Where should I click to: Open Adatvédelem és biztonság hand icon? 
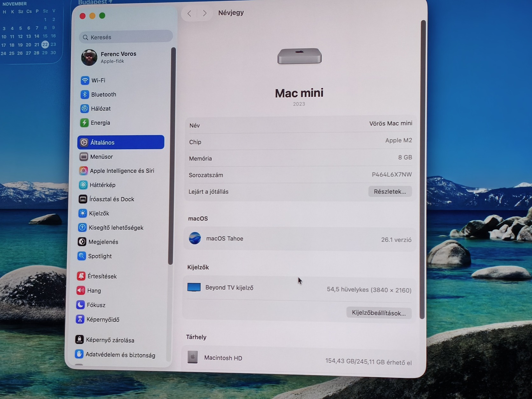(x=79, y=354)
